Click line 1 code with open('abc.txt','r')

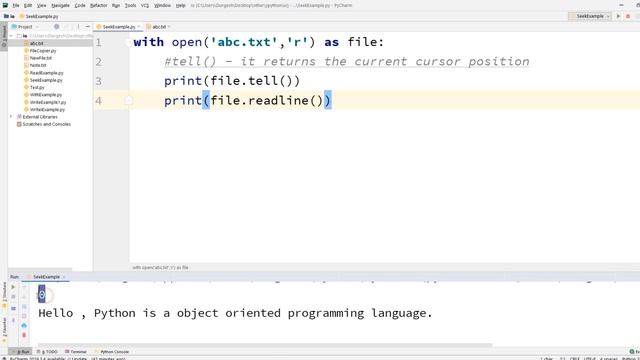point(258,42)
